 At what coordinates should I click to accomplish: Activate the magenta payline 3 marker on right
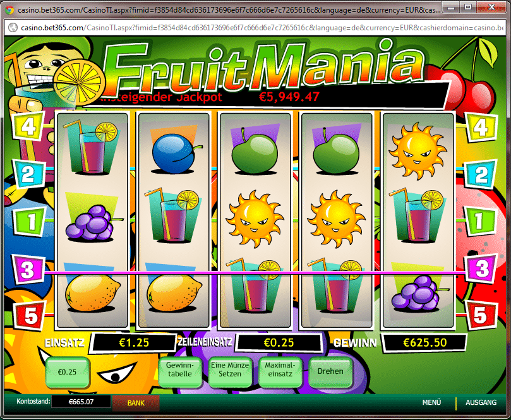point(482,269)
